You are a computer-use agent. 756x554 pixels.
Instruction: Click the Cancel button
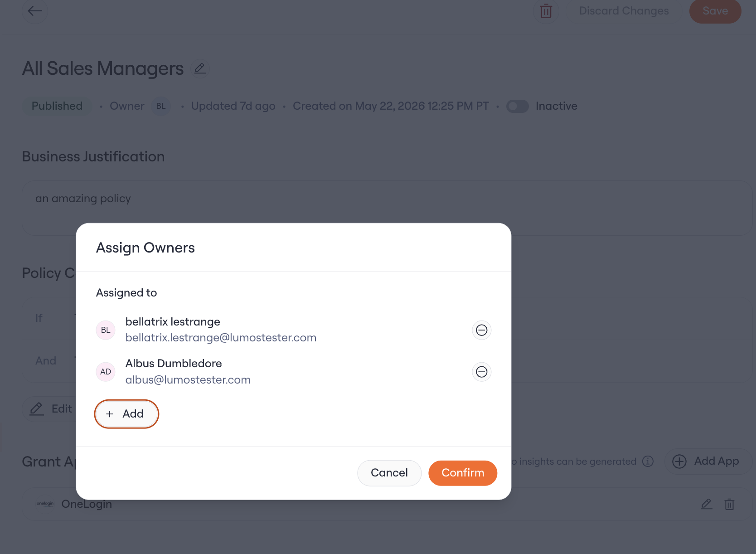point(389,473)
